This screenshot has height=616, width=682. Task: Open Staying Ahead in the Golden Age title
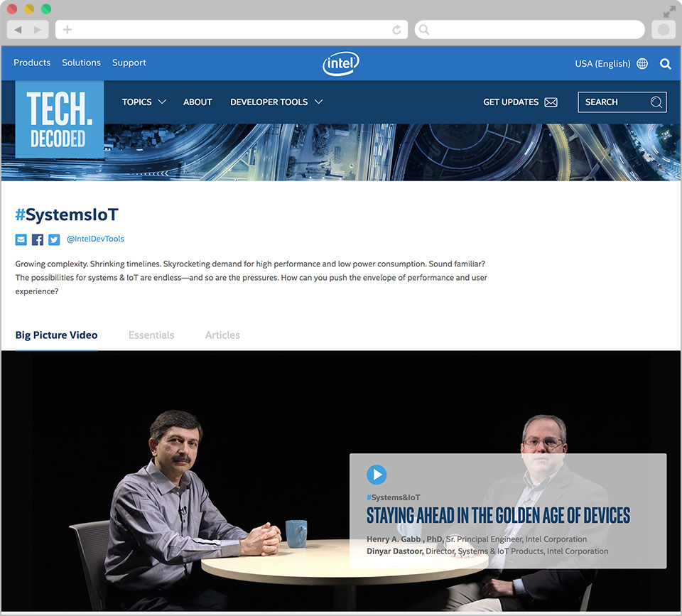coord(498,516)
